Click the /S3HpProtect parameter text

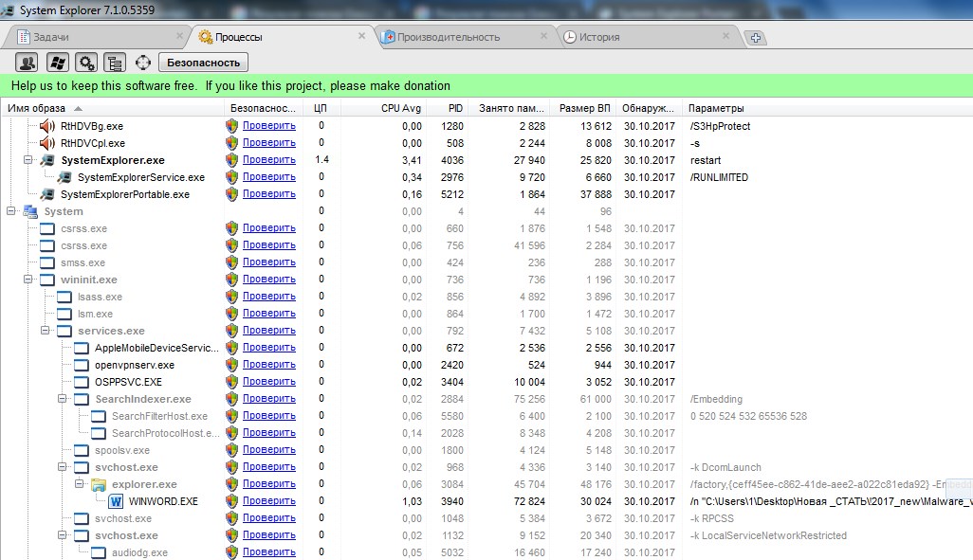720,126
